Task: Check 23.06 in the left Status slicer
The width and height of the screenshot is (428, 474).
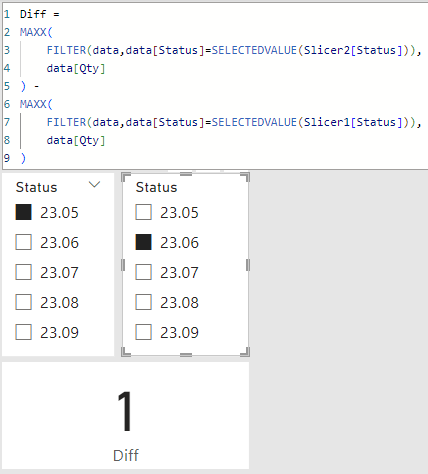Action: coord(23,242)
